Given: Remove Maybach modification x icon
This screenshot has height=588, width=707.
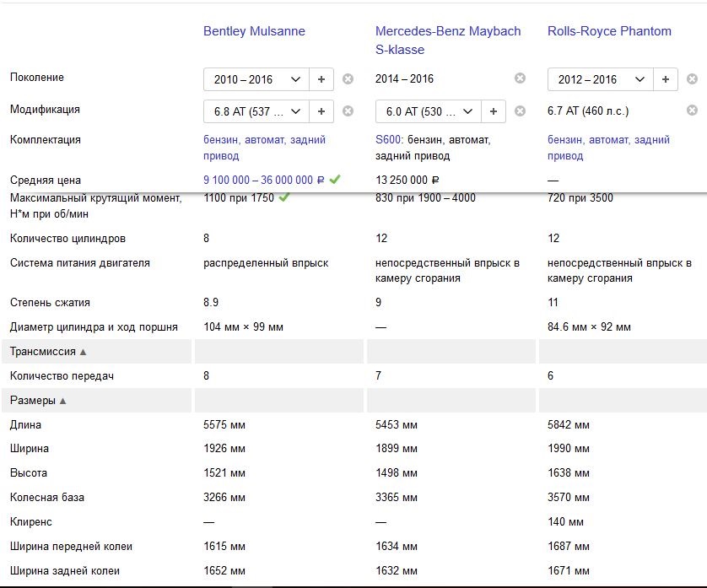Looking at the screenshot, I should 520,111.
